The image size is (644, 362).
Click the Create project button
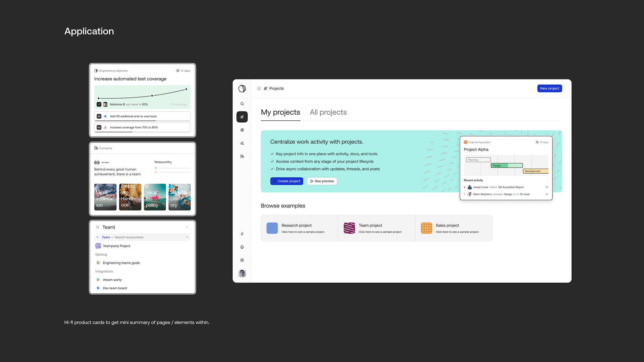(x=286, y=181)
